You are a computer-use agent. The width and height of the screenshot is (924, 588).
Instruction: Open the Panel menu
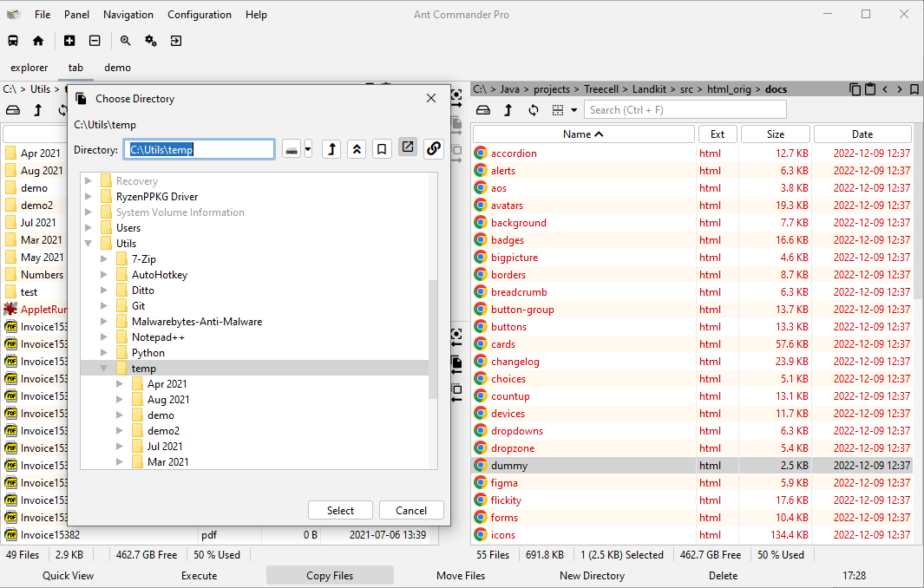(x=76, y=15)
